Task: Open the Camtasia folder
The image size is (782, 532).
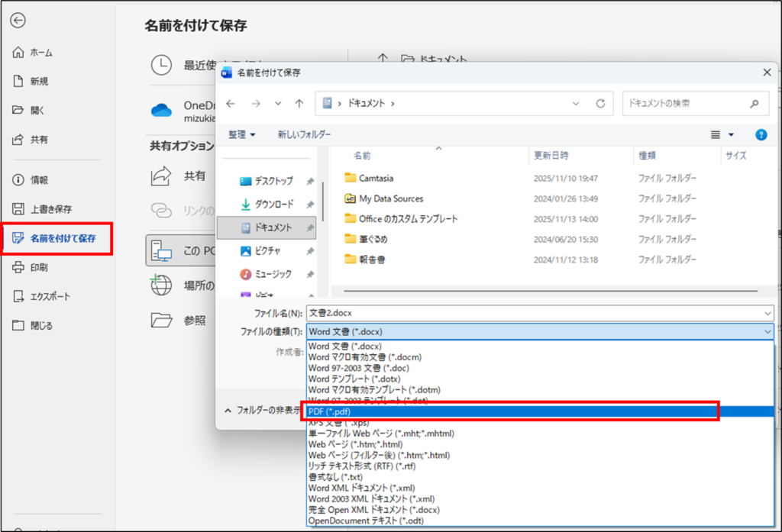Action: [x=376, y=178]
